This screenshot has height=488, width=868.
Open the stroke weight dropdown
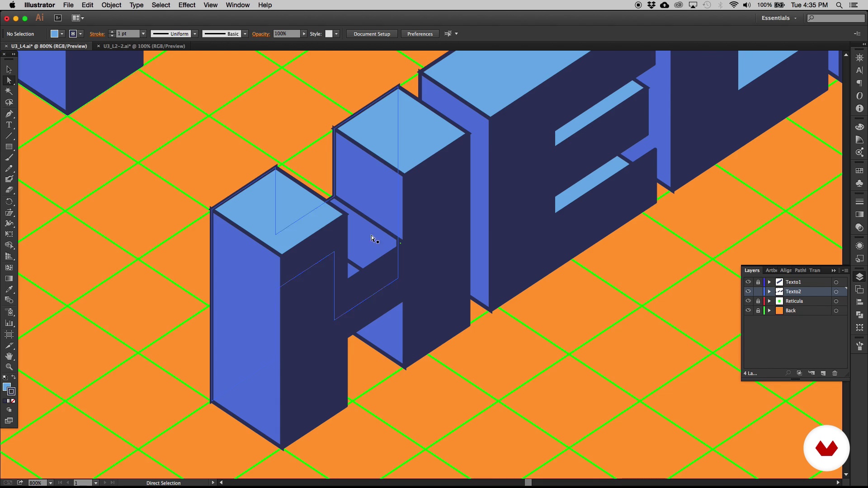[143, 34]
